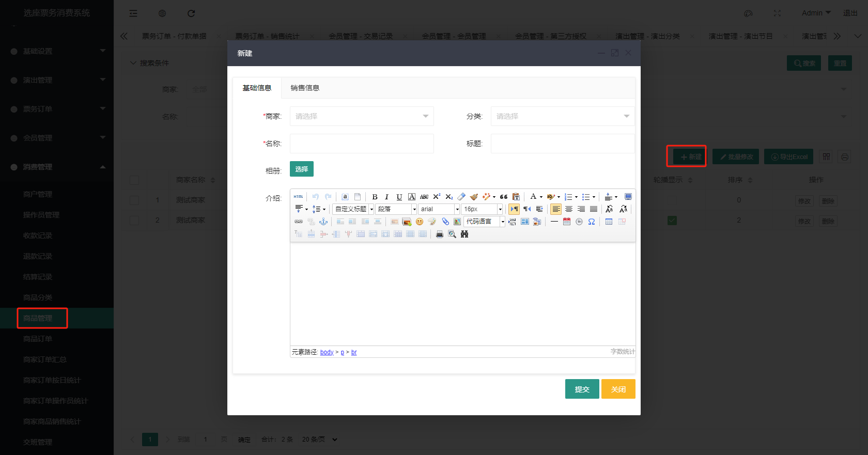Screen dimensions: 868x455
Task: Open the 商家 dropdown in the dialog
Action: tap(362, 116)
